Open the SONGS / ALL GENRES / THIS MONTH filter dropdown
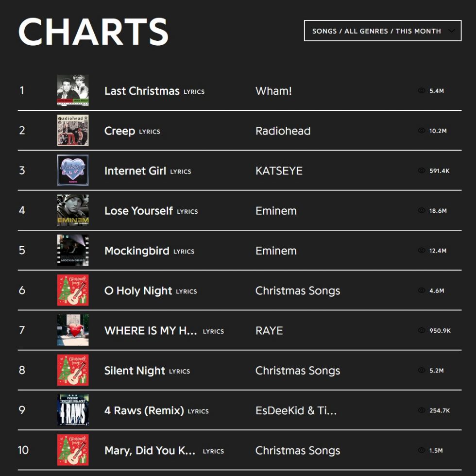 coord(382,31)
